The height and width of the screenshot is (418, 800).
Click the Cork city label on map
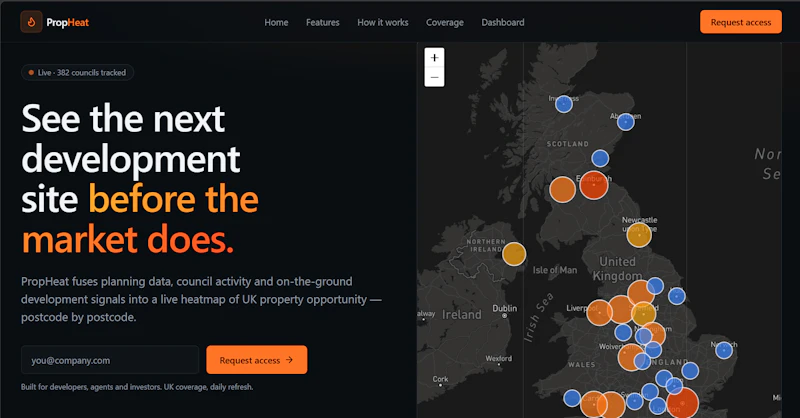pos(440,379)
